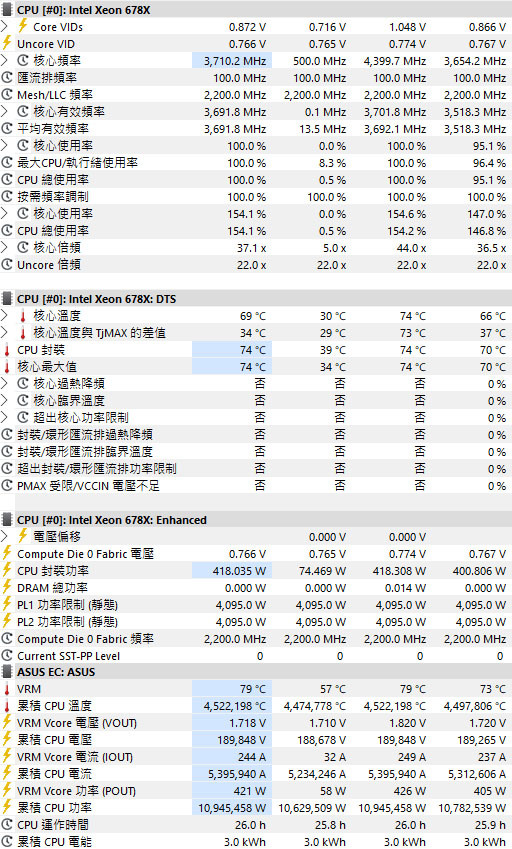Click the chip icon beside Intel Xeon 678X: Enhanced header
Viewport: 512px width, 849px height.
(x=7, y=520)
